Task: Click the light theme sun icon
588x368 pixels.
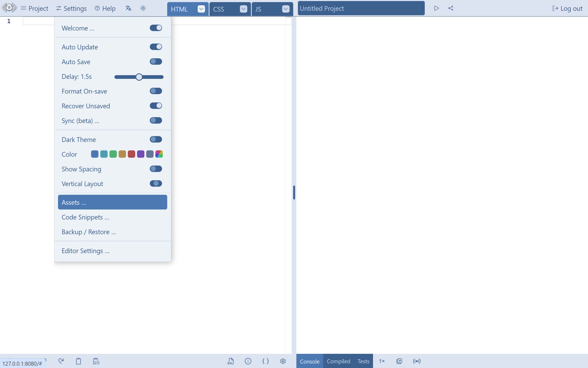Action: pyautogui.click(x=143, y=8)
